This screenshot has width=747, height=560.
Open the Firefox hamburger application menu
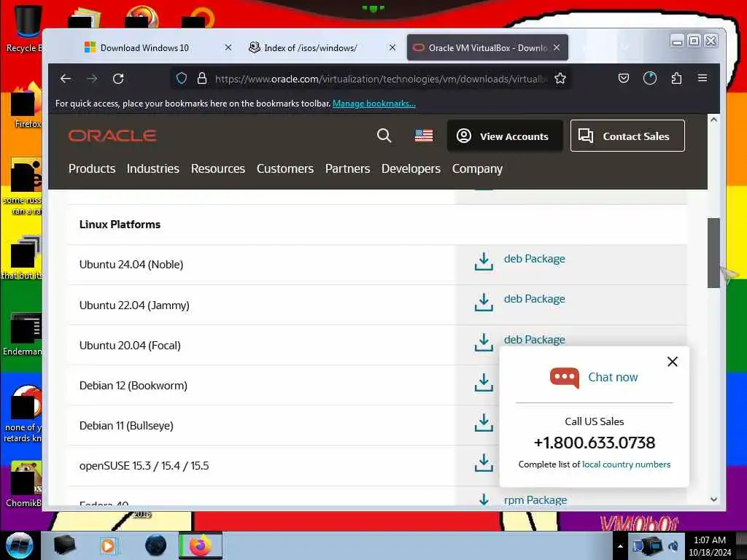pyautogui.click(x=703, y=78)
